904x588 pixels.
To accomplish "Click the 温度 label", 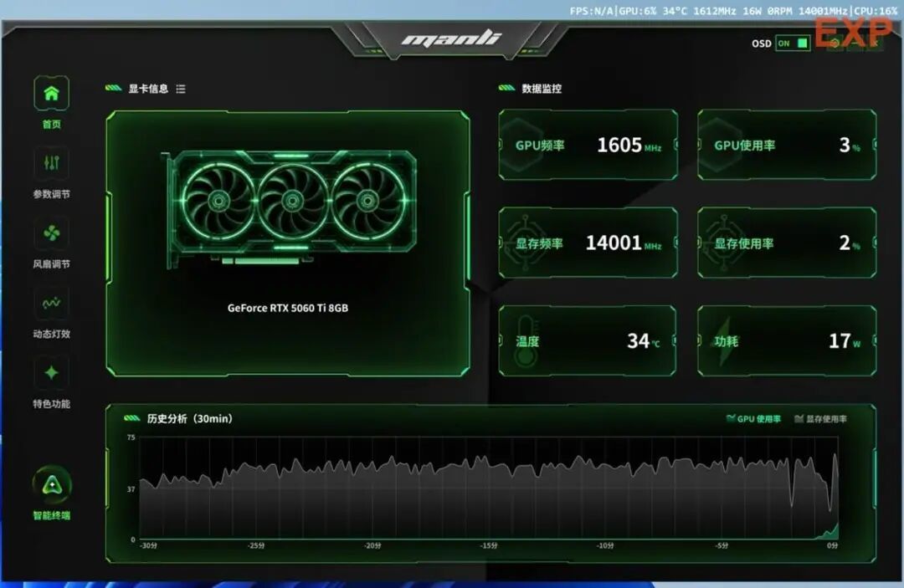I will pyautogui.click(x=527, y=341).
